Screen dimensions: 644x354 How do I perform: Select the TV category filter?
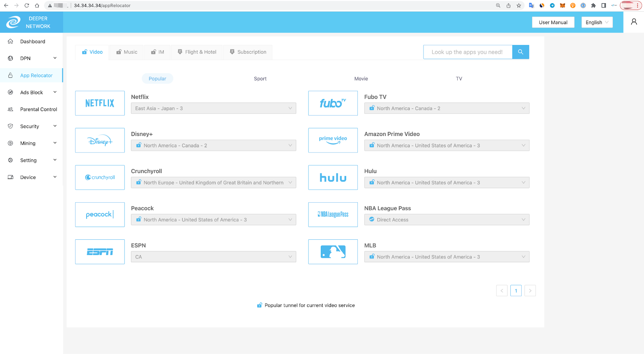tap(459, 79)
